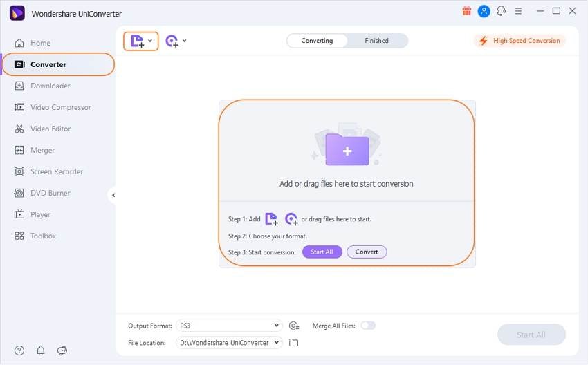Expand the Add Files dropdown arrow
This screenshot has height=365, width=588.
click(x=150, y=41)
